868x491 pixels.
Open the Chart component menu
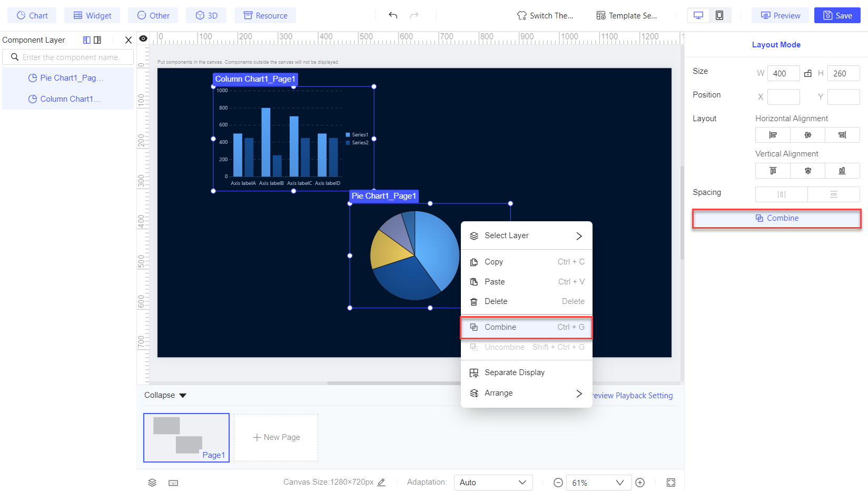tap(32, 15)
